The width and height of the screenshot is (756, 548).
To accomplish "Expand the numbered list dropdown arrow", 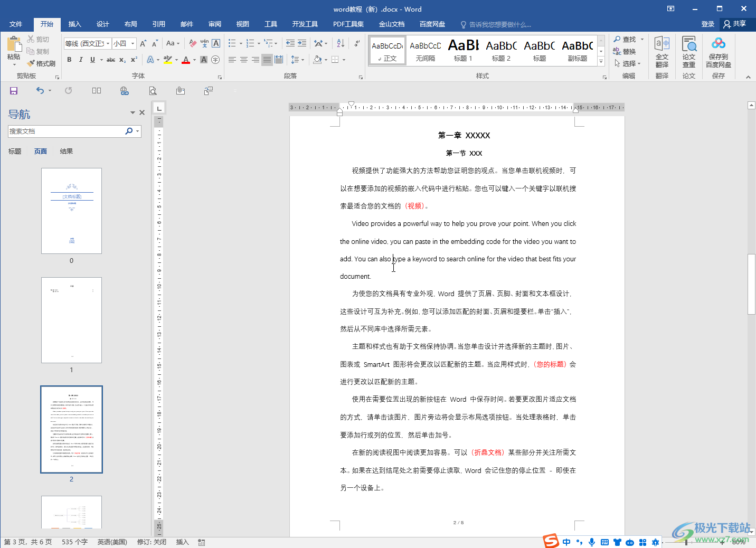I will point(259,43).
